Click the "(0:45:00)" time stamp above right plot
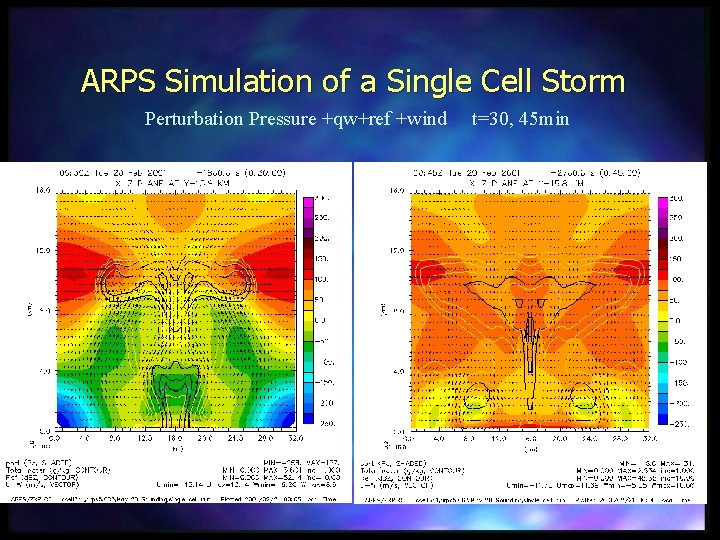The height and width of the screenshot is (540, 720). 619,173
